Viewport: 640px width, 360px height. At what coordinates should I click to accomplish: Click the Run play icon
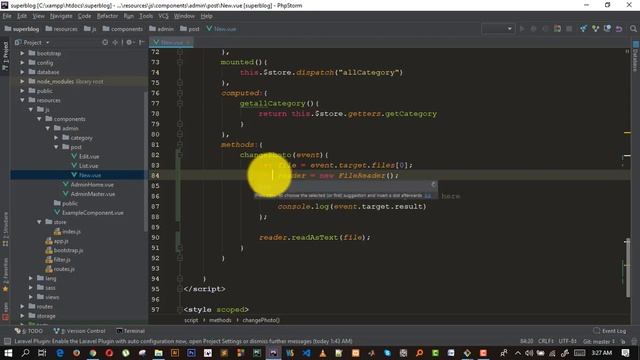point(522,29)
